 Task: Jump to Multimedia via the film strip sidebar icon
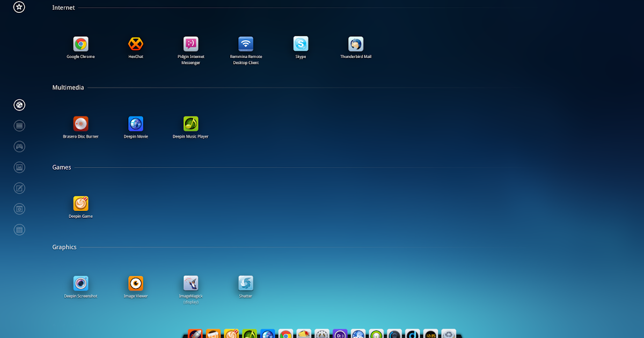pos(19,126)
